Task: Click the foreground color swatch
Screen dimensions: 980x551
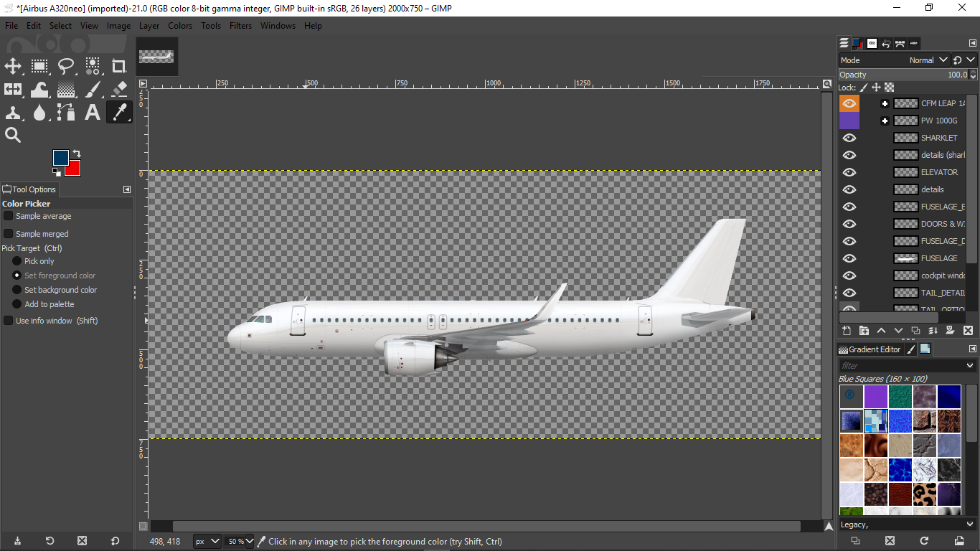Action: (60, 158)
